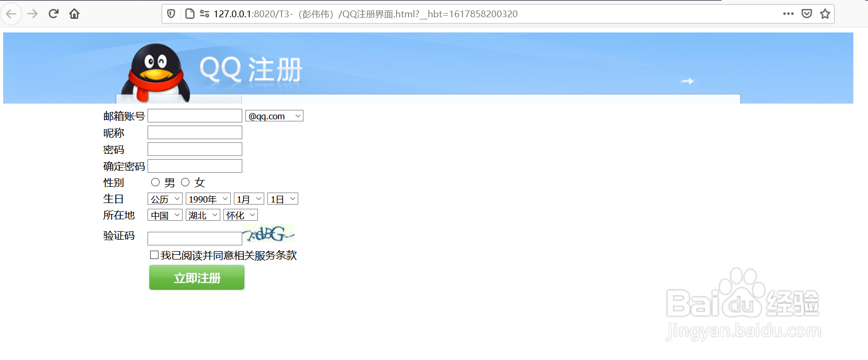Click the 验证码 input field
Screen dimensions: 868x360
[x=195, y=239]
